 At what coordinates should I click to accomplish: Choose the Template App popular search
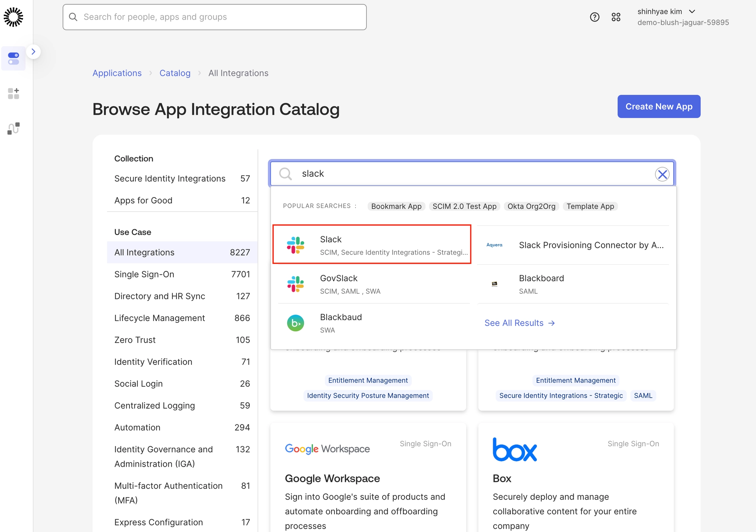(x=590, y=206)
